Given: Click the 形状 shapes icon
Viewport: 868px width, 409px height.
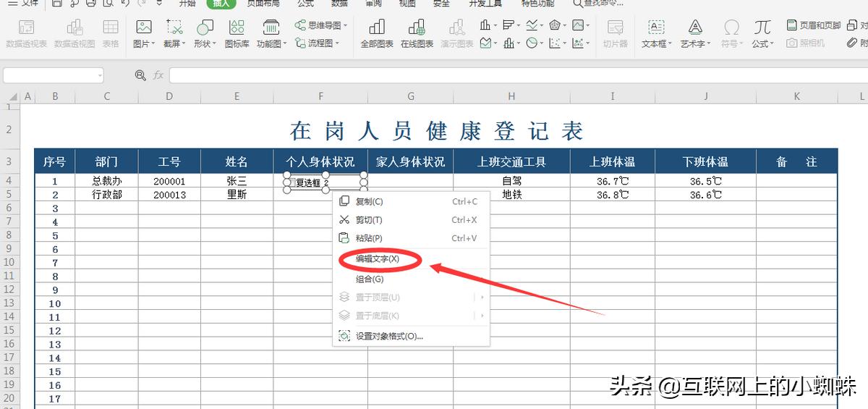Looking at the screenshot, I should 205,28.
